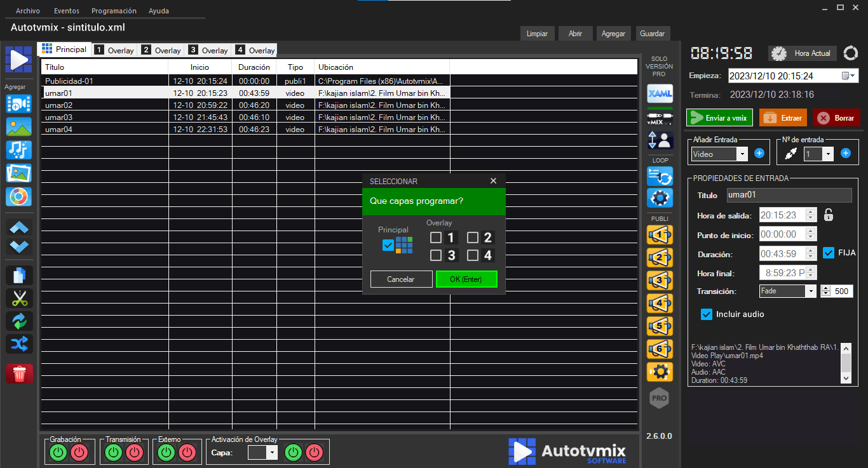Click the plus icon beside Nº de entrada
Screen dimensions: 868x468
click(x=846, y=153)
